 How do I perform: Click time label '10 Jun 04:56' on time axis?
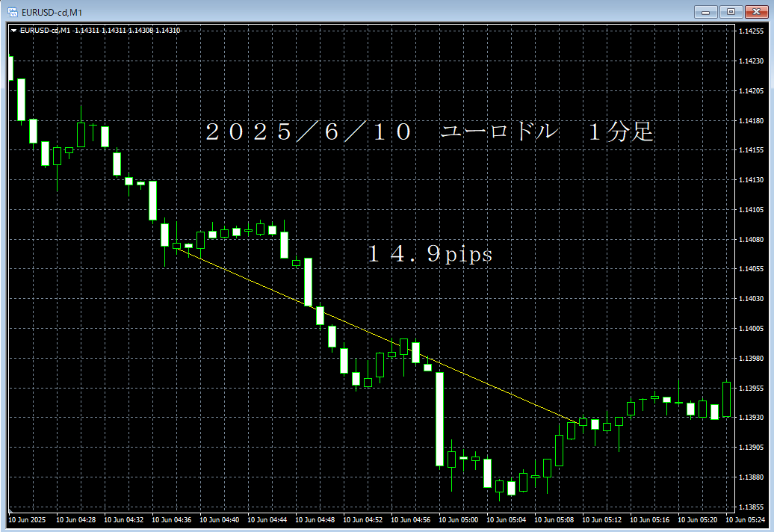coord(411,519)
